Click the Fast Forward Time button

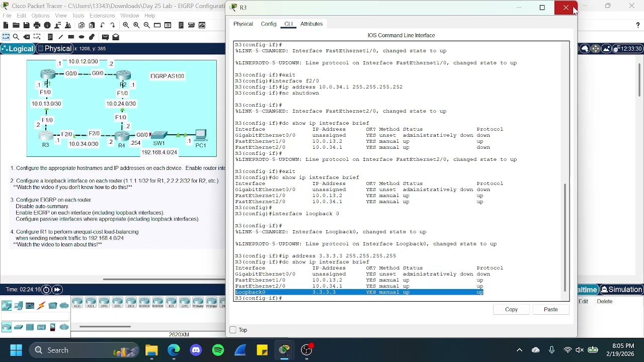coord(57,290)
